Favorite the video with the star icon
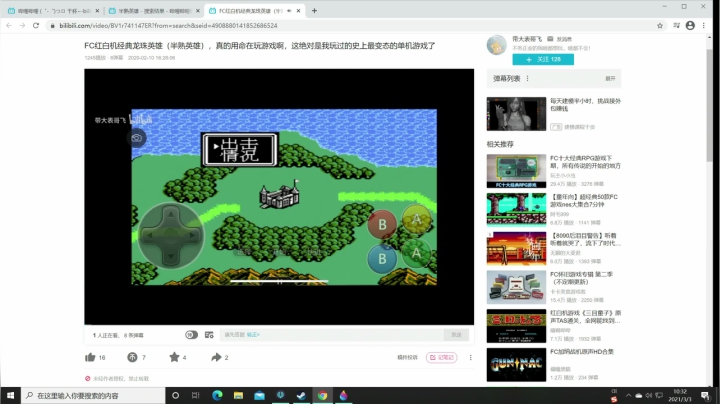 tap(174, 357)
